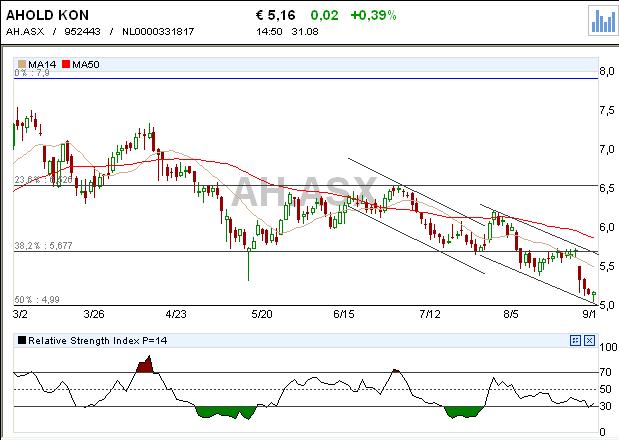Click the long-wick candle near 5/20
619x440 pixels.
tap(249, 264)
